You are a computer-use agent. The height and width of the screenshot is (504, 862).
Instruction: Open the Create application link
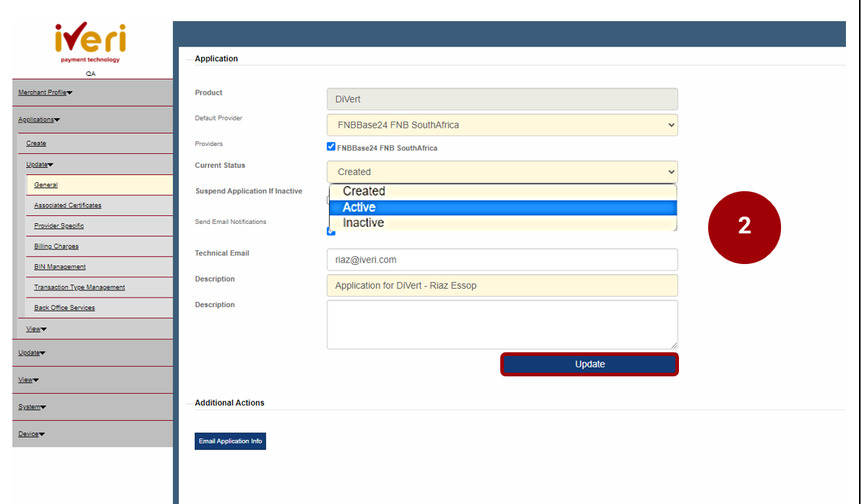(x=36, y=144)
